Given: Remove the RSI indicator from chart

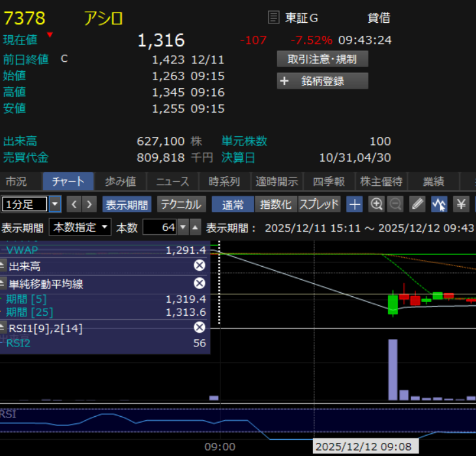Looking at the screenshot, I should click(x=200, y=327).
